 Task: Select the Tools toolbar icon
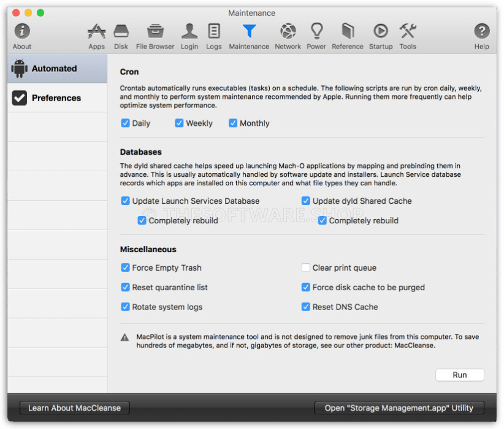408,34
